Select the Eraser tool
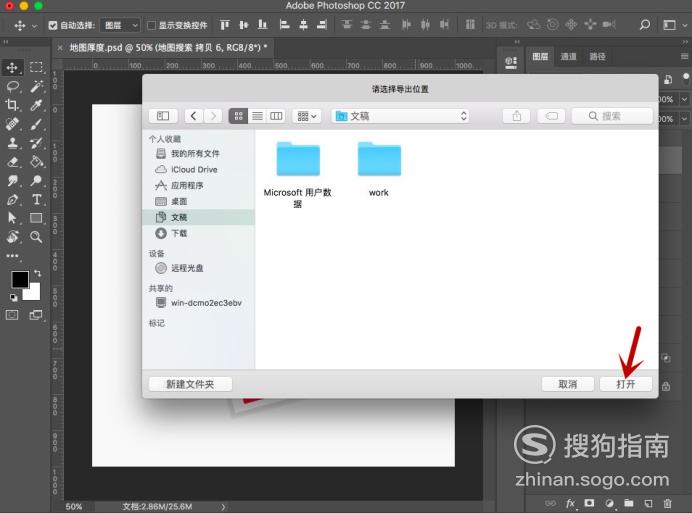Screen dimensions: 692x513 pos(12,162)
